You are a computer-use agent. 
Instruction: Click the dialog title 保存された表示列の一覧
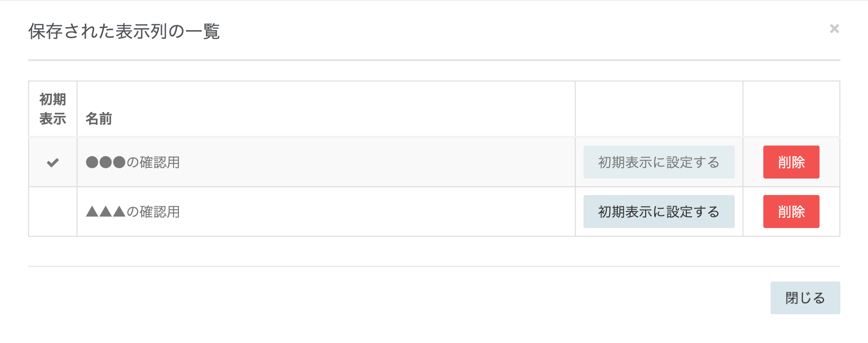tap(124, 32)
